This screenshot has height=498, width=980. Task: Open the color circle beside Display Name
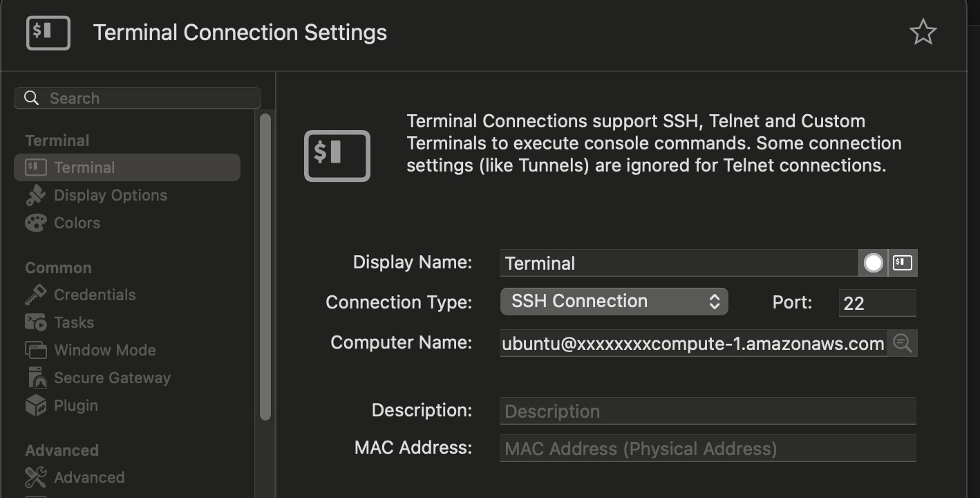[x=874, y=263]
